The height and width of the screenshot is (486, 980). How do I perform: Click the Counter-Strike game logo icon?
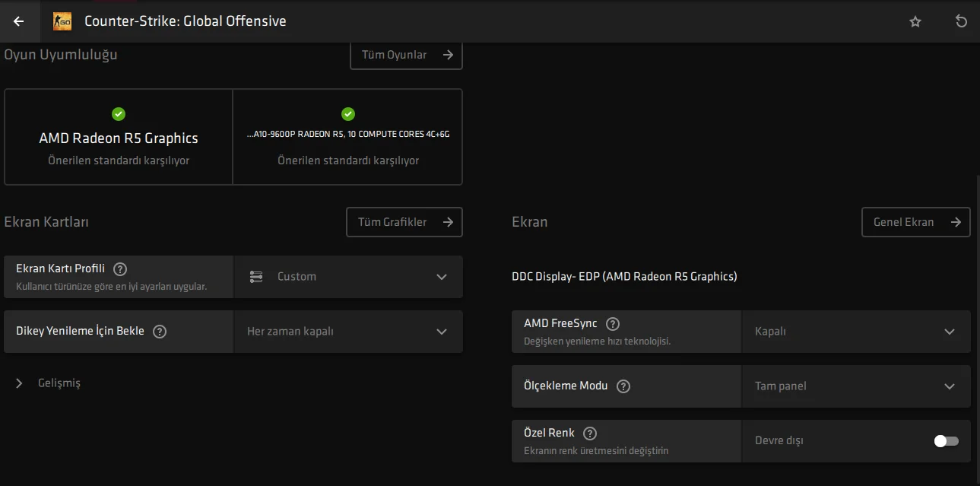tap(62, 21)
